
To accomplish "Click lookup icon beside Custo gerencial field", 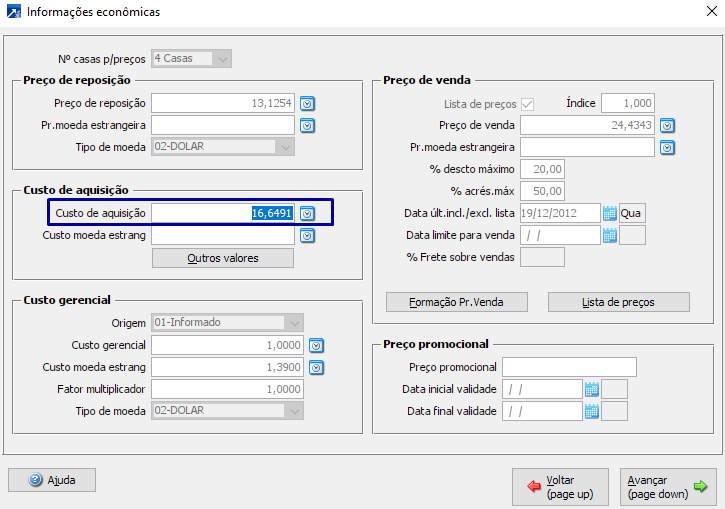I will pyautogui.click(x=316, y=345).
